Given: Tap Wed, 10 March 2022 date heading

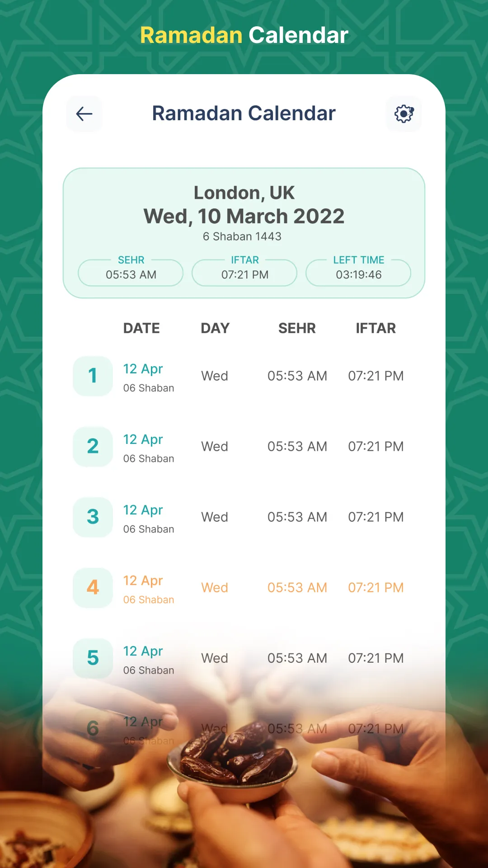Looking at the screenshot, I should pyautogui.click(x=244, y=217).
